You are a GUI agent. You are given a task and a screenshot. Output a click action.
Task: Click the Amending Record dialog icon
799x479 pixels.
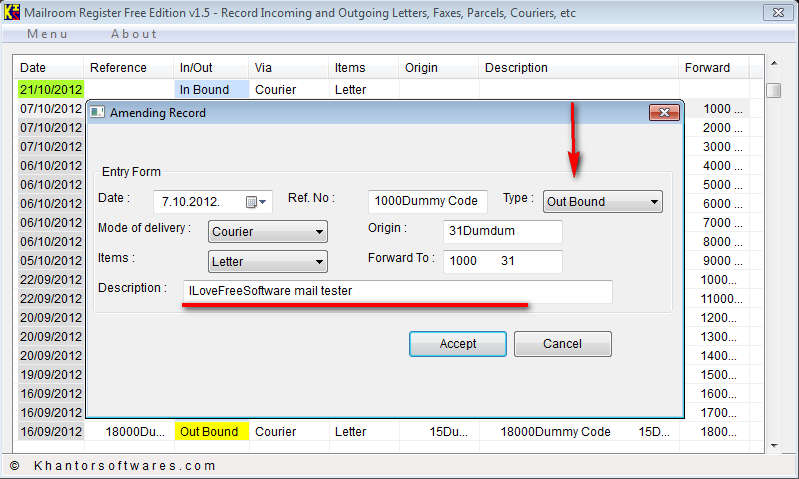pyautogui.click(x=97, y=112)
